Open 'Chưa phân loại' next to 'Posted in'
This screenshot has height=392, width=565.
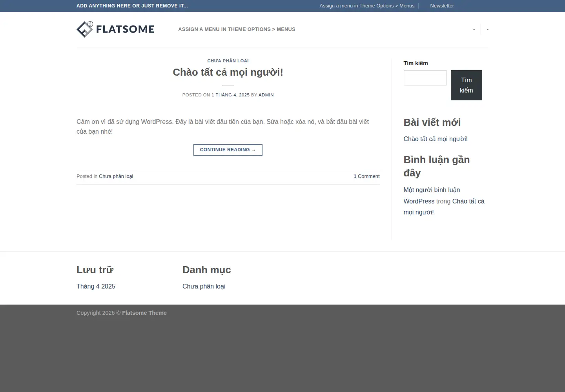click(x=116, y=176)
